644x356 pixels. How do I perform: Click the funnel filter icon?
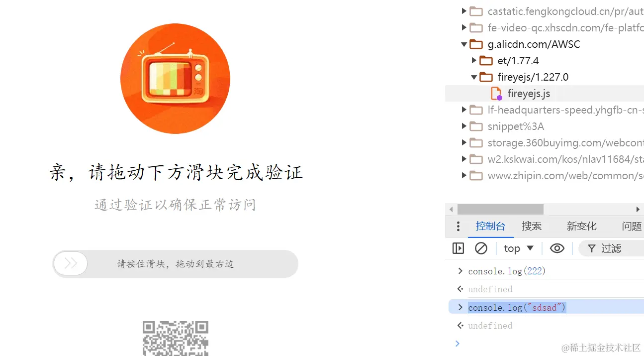coord(591,248)
